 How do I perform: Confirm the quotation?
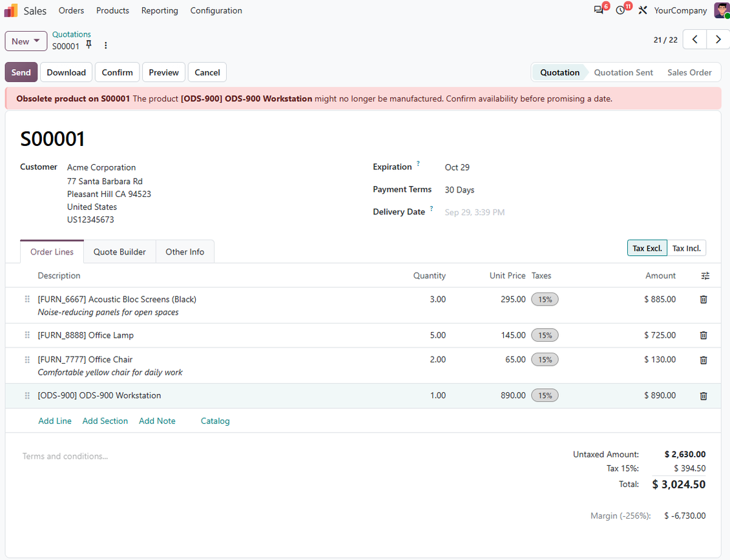pyautogui.click(x=118, y=72)
